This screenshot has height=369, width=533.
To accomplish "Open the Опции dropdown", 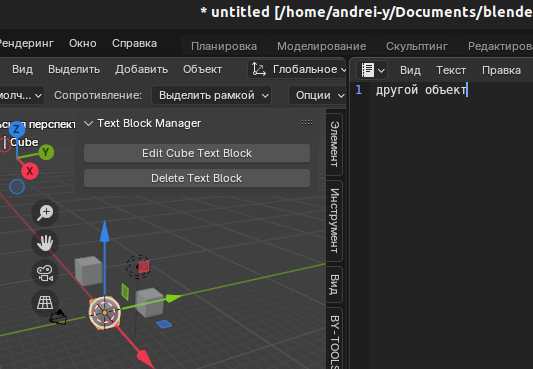I will point(317,95).
